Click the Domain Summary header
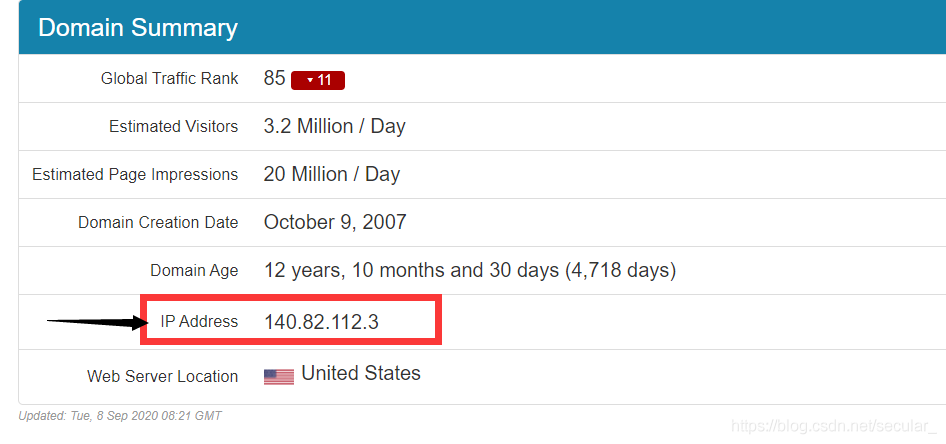Screen dimensions: 946x444 pyautogui.click(x=138, y=28)
